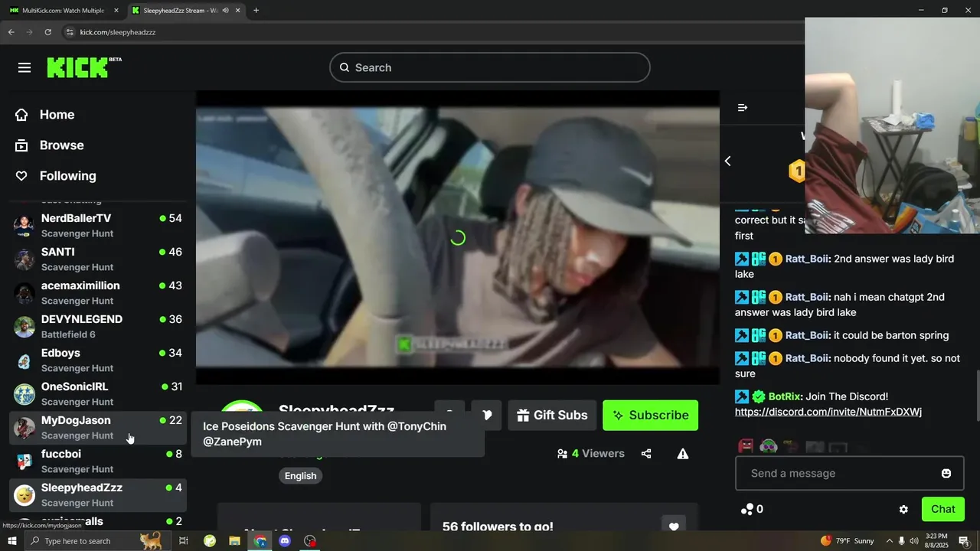This screenshot has width=980, height=551.
Task: Open Windows Start menu
Action: (12, 541)
